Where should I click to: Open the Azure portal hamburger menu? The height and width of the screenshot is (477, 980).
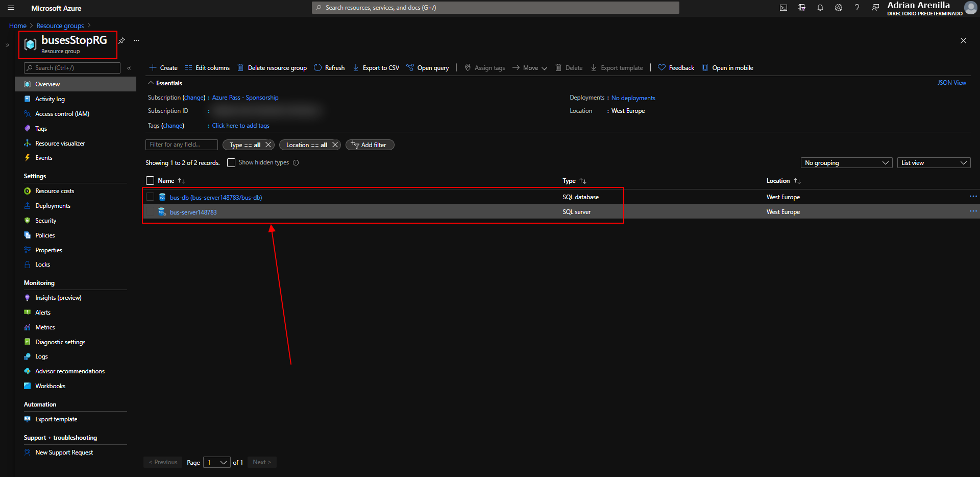pyautogui.click(x=11, y=8)
